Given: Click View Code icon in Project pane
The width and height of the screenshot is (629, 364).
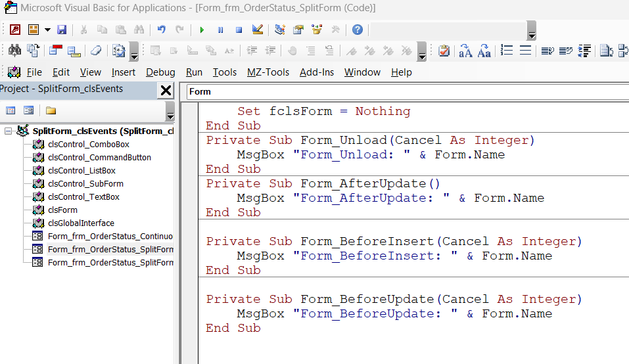Looking at the screenshot, I should pyautogui.click(x=11, y=110).
